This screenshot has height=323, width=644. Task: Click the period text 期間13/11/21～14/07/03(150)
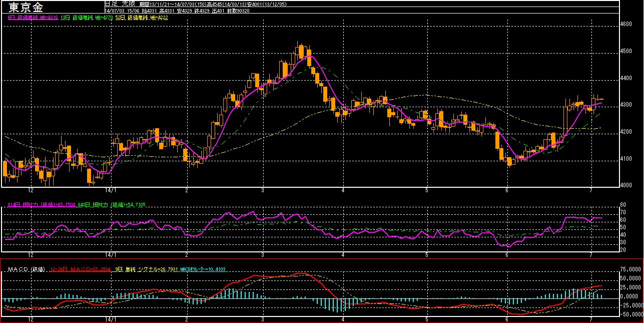tap(173, 4)
